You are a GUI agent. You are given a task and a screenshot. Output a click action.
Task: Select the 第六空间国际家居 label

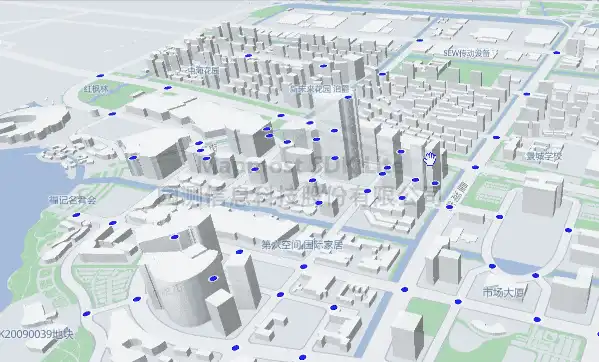click(x=302, y=245)
